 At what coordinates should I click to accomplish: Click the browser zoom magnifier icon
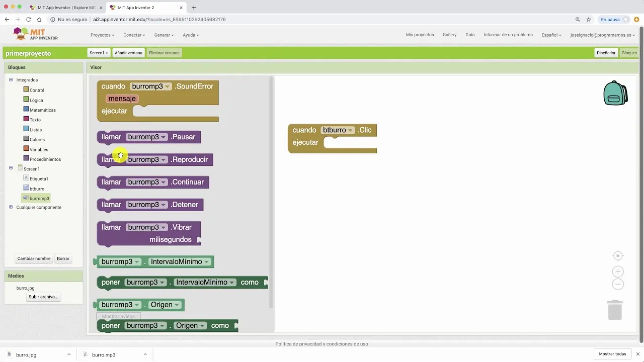578,20
